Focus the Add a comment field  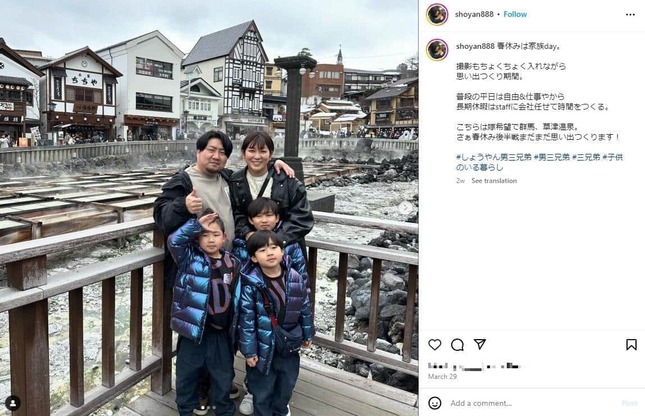click(533, 403)
